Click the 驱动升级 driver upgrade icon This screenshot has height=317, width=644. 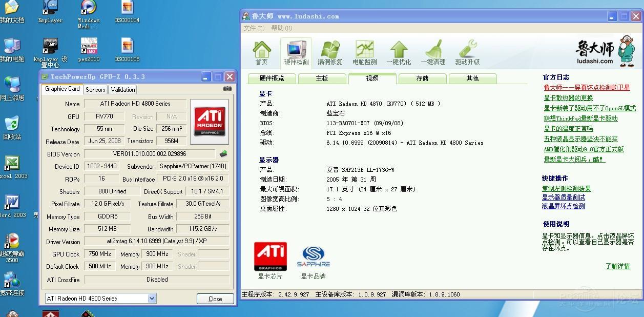tap(467, 52)
